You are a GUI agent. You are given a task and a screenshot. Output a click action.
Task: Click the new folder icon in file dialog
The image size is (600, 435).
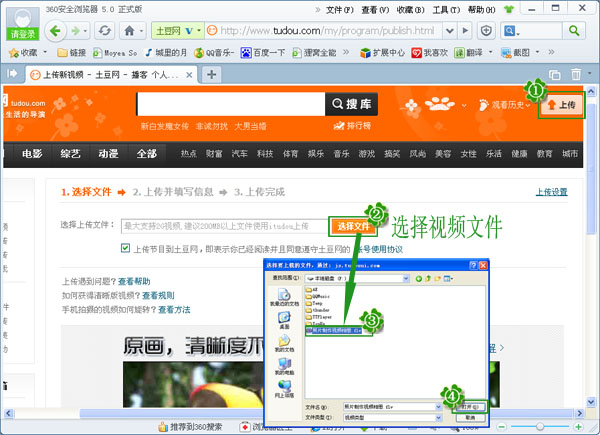point(437,279)
